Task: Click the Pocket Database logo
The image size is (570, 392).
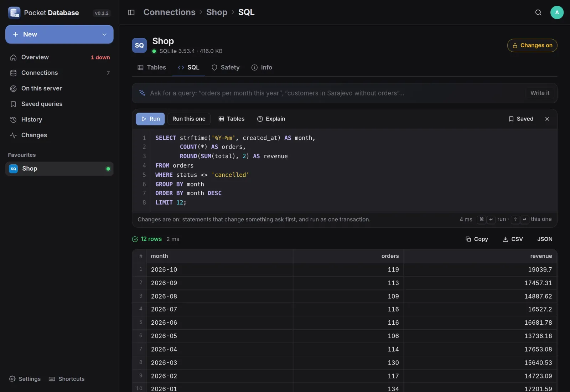Action: click(14, 13)
